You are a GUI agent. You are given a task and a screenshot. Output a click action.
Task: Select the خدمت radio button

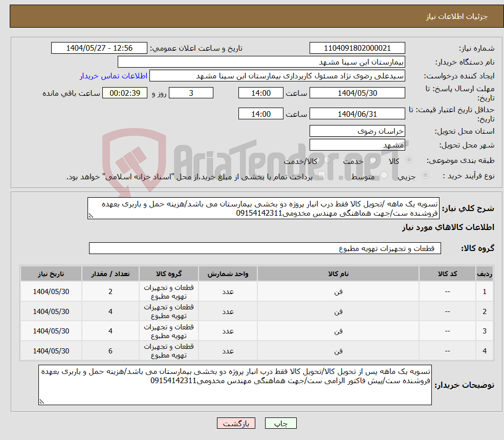click(x=372, y=160)
